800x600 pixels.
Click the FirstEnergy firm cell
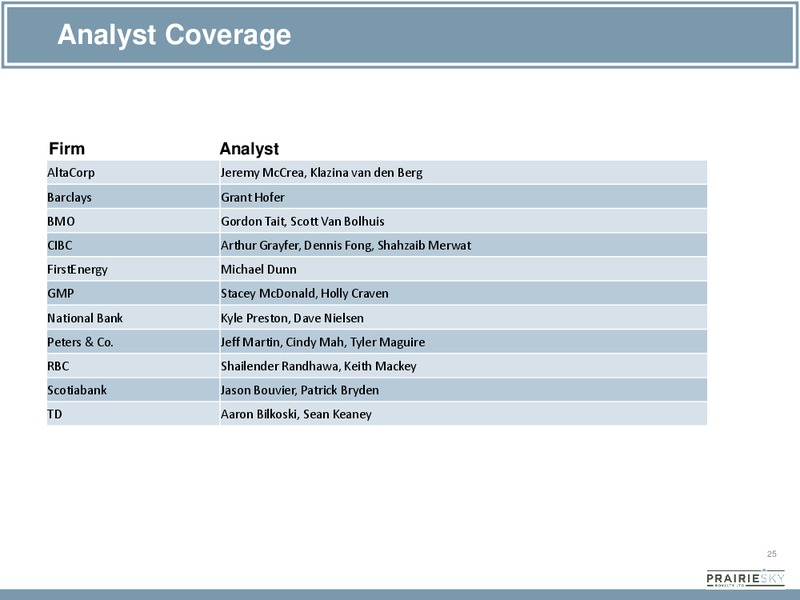[x=133, y=269]
